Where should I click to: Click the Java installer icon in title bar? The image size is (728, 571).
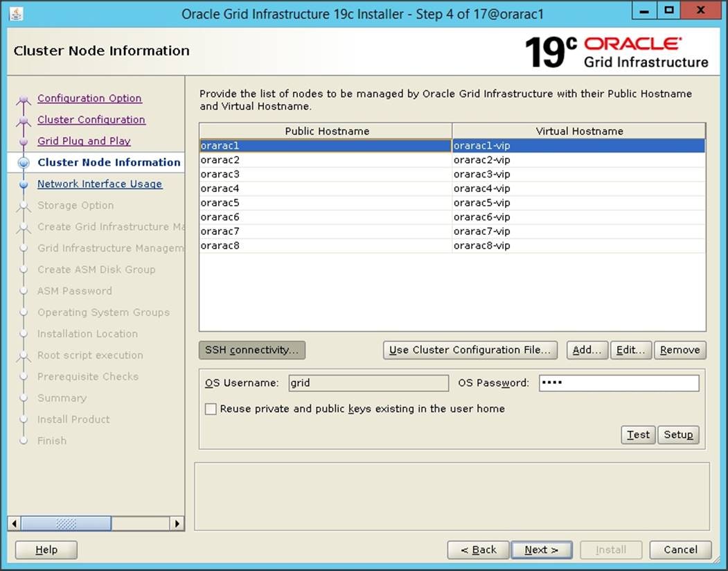point(16,14)
